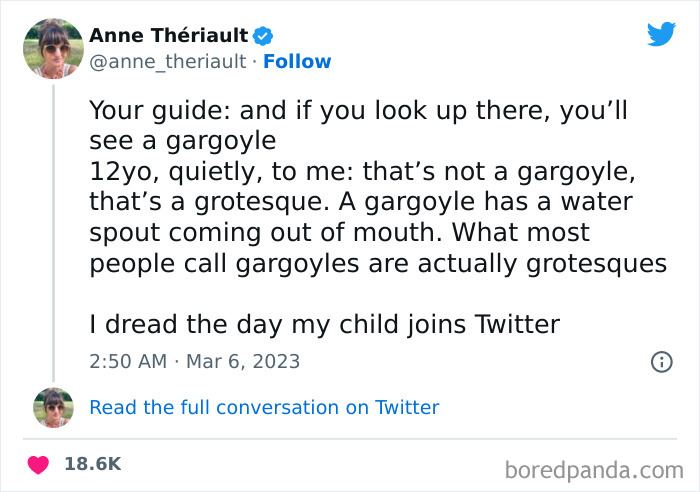Click the "spout coming out of mouth" line
700x492 pixels.
[340, 232]
